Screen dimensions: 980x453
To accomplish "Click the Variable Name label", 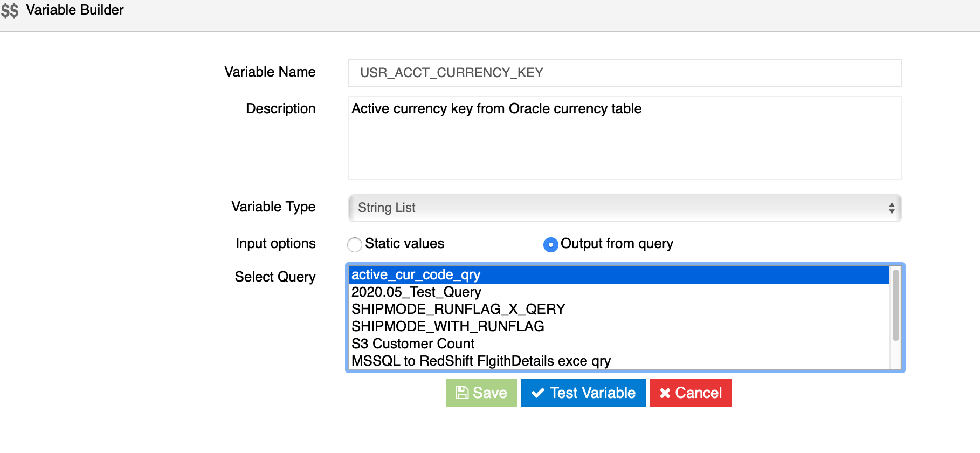I will (270, 72).
